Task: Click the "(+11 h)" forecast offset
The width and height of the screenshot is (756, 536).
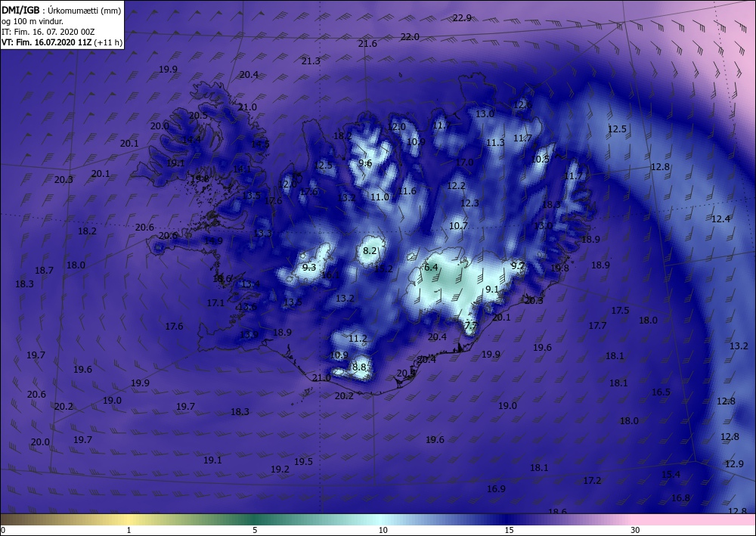Action: pos(108,42)
